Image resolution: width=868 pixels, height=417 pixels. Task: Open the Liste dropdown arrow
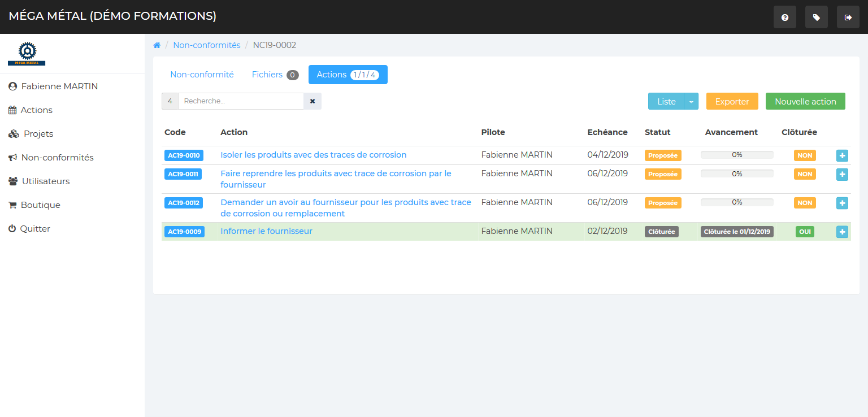[691, 102]
